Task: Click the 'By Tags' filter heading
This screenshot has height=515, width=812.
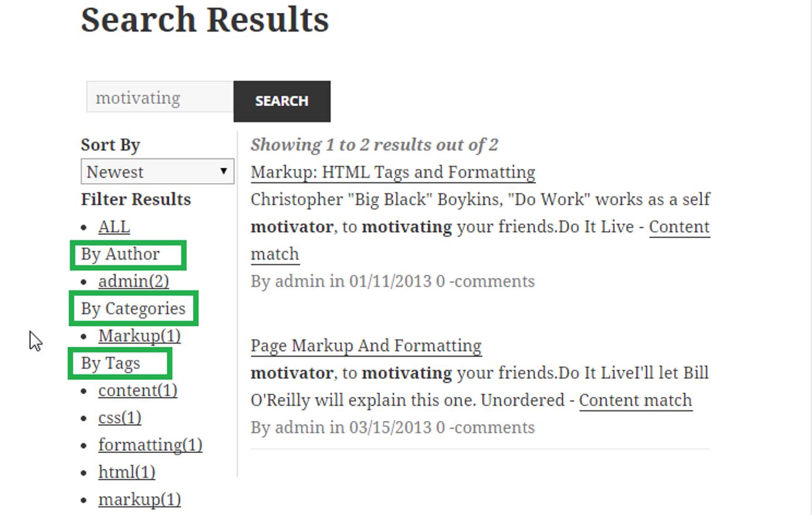Action: 110,363
